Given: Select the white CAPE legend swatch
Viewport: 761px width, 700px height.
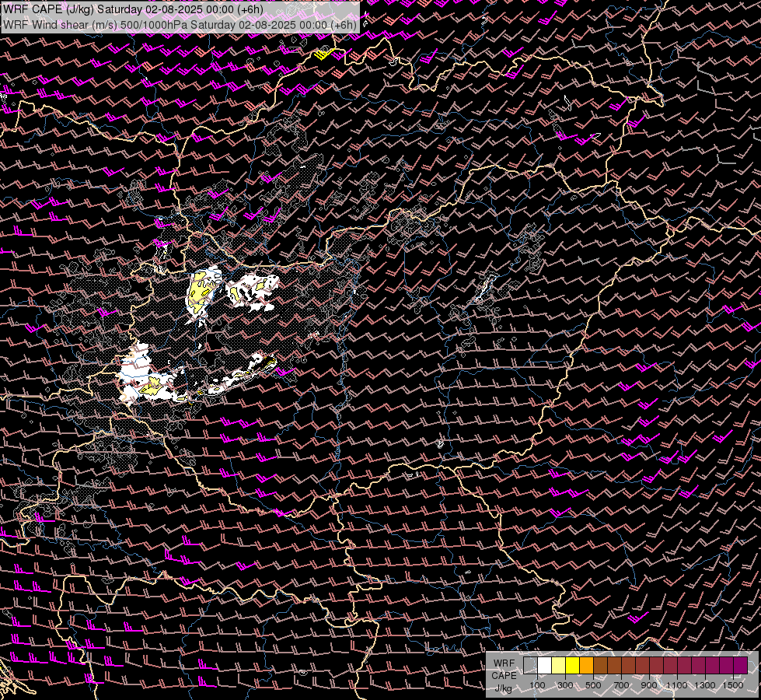Looking at the screenshot, I should pos(545,666).
